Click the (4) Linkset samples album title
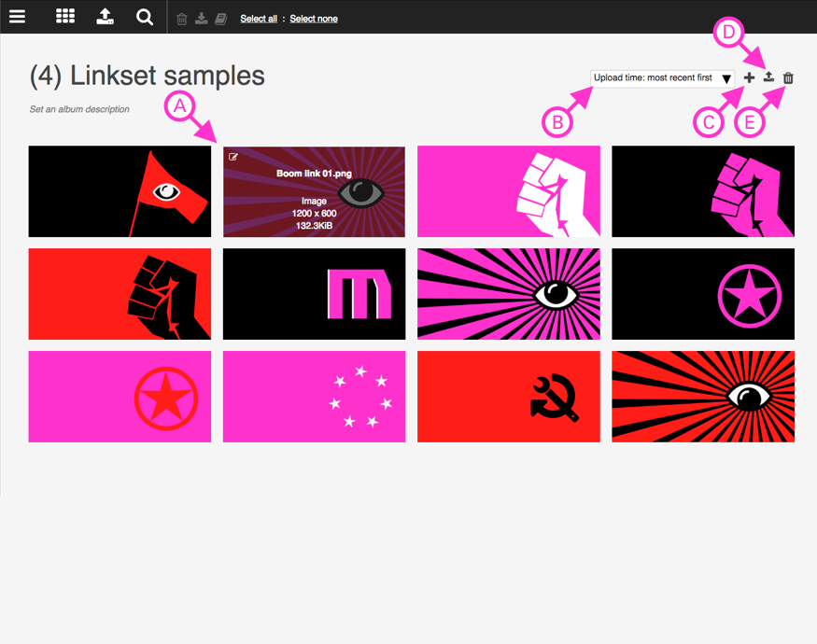The height and width of the screenshot is (644, 817). tap(147, 77)
